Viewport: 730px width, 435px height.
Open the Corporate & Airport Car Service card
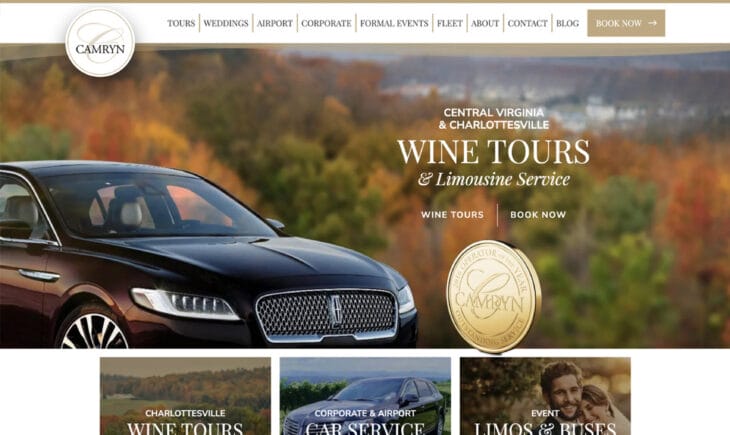365,396
